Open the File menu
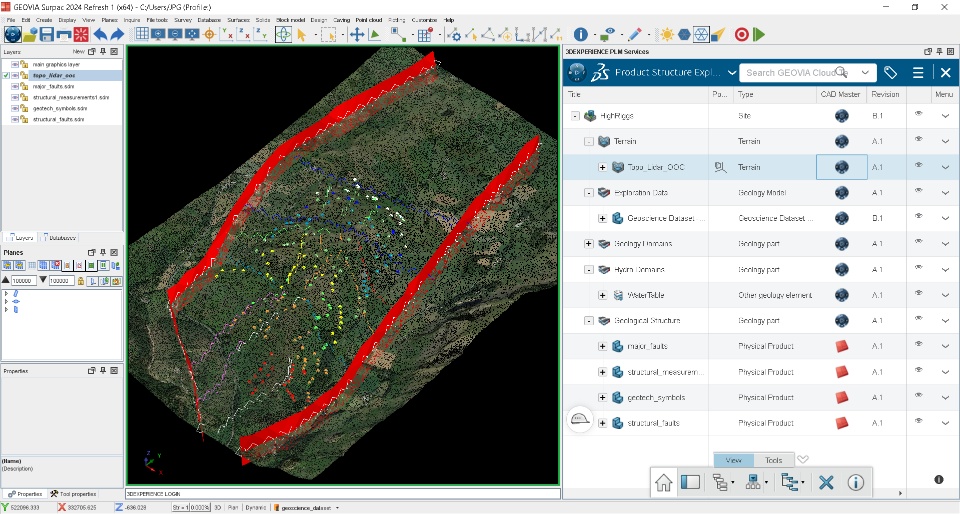This screenshot has height=514, width=960. pos(11,20)
